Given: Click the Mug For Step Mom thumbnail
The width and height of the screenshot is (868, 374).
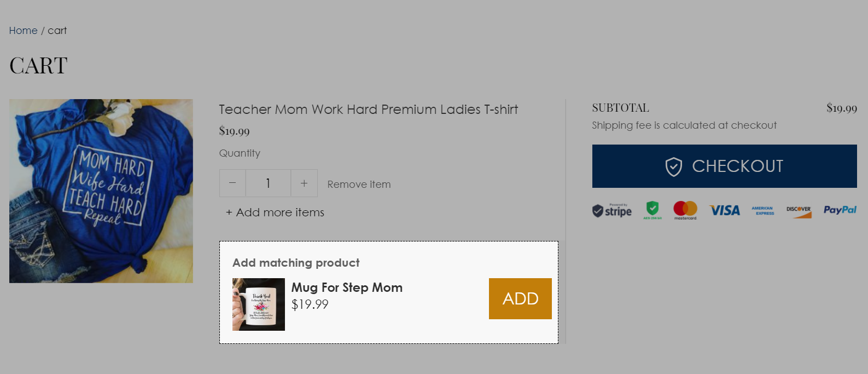Looking at the screenshot, I should (x=258, y=304).
